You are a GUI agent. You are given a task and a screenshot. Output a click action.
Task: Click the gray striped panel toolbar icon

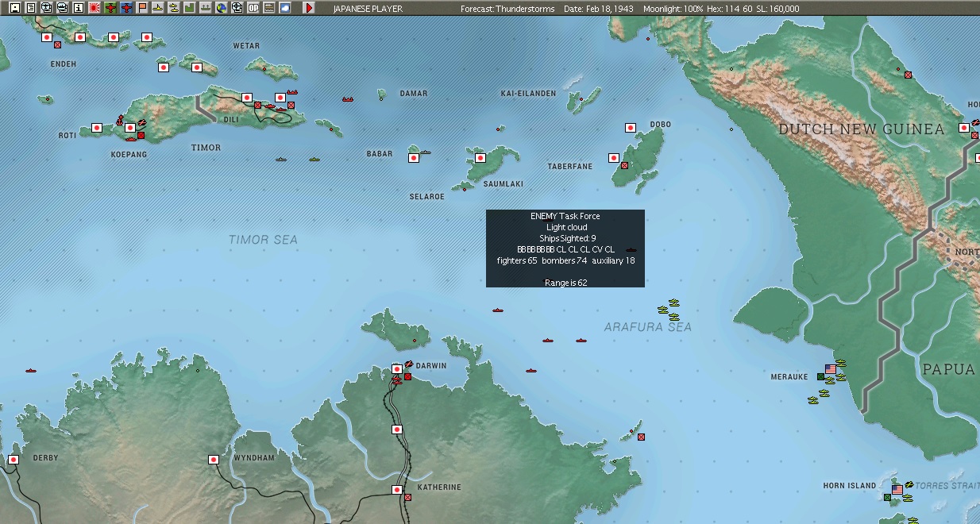click(x=269, y=8)
